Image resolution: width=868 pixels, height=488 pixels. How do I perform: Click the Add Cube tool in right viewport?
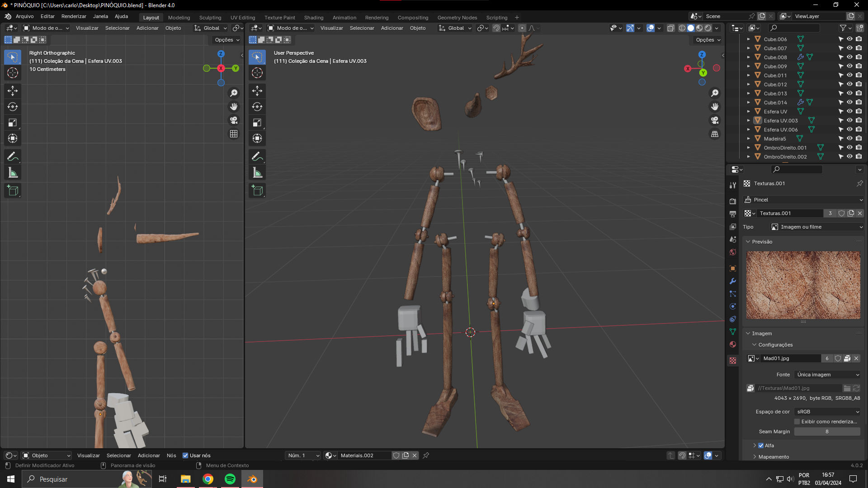[x=257, y=191]
